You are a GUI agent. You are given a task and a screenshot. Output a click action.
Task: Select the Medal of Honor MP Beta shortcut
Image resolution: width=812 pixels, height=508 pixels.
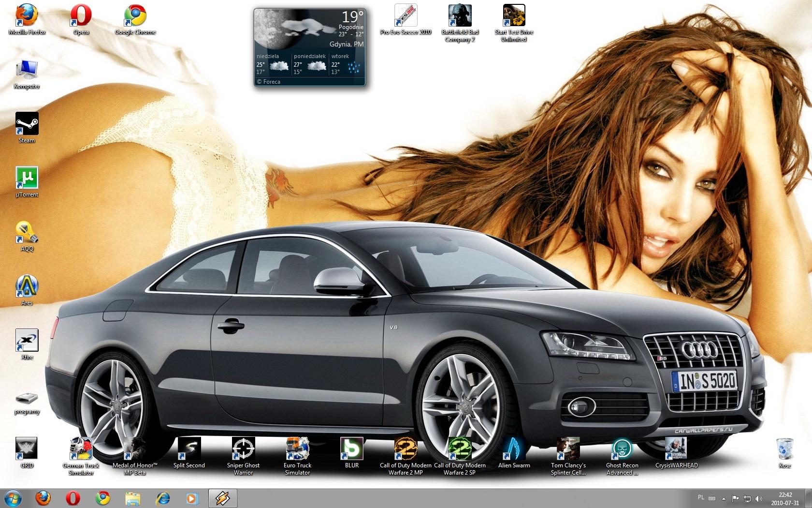click(x=135, y=457)
